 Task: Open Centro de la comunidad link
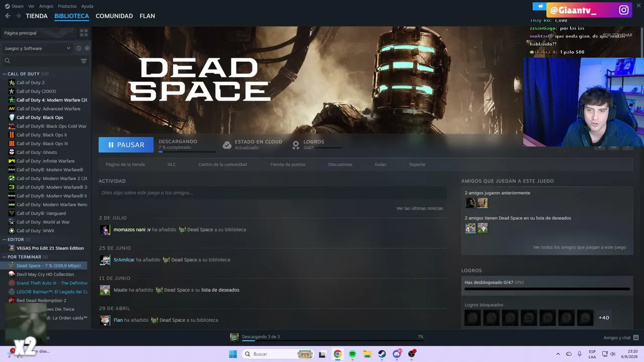pyautogui.click(x=223, y=164)
